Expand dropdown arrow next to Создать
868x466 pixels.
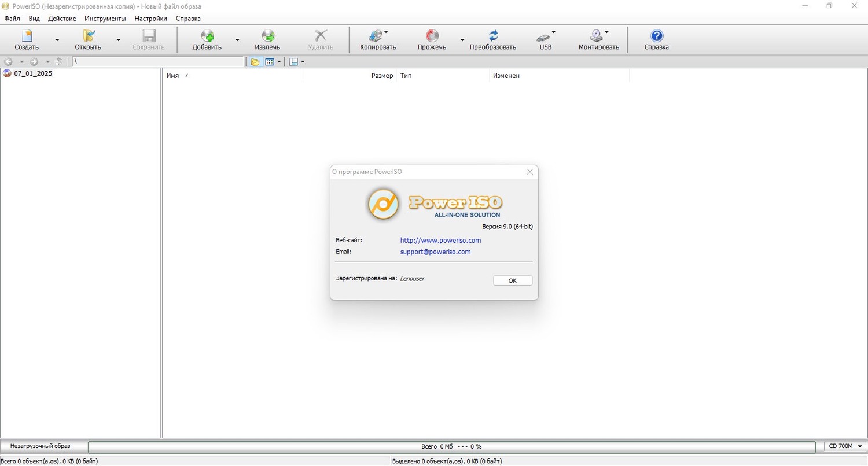[57, 40]
